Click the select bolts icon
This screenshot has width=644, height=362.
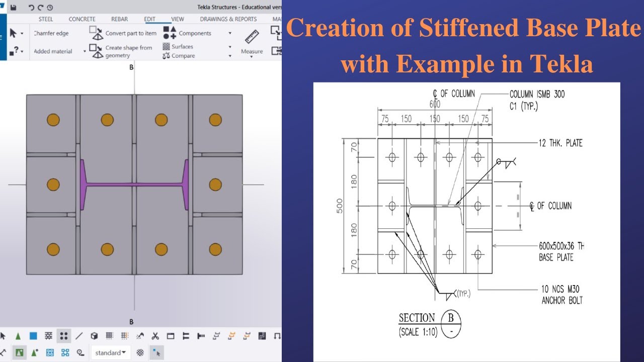point(186,336)
